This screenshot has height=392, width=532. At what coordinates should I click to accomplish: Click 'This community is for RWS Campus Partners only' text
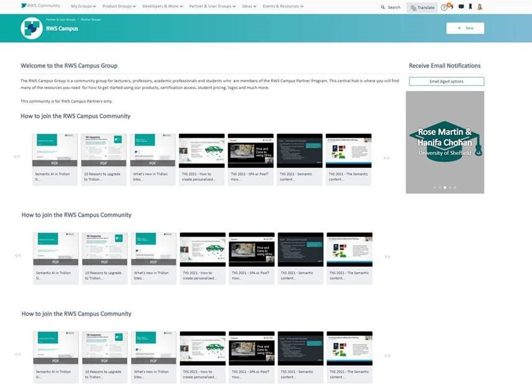(x=66, y=101)
